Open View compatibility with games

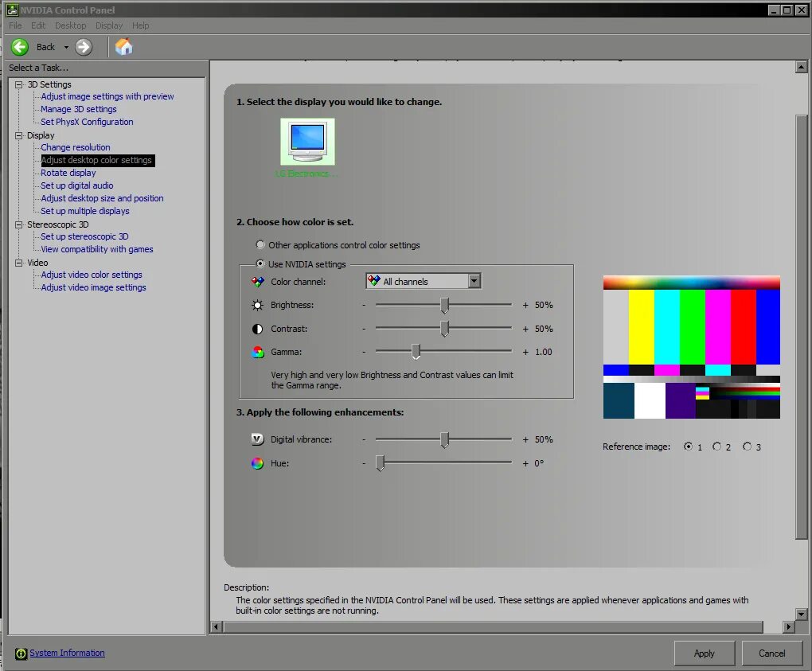pos(97,249)
